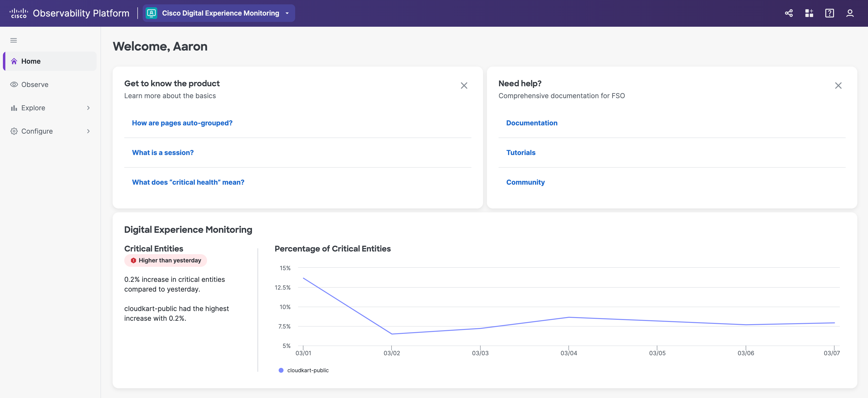Click the 7.5% axis label
868x398 pixels.
coord(284,327)
